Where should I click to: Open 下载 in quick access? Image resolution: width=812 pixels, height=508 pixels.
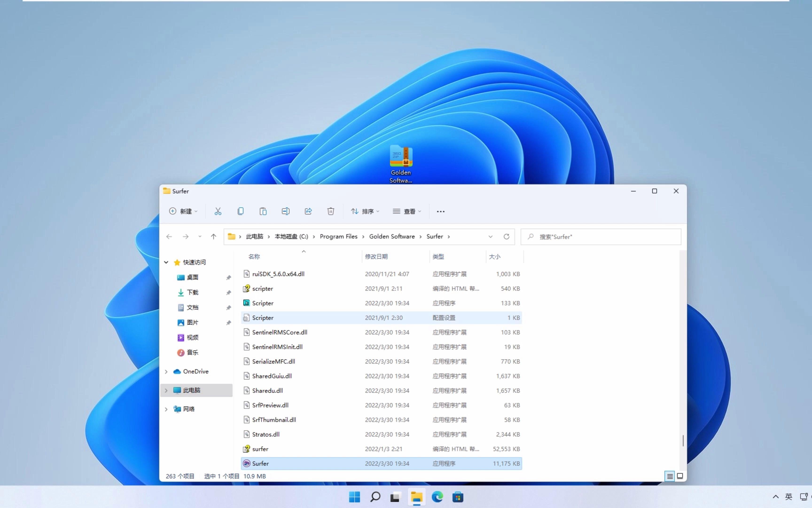click(x=192, y=292)
